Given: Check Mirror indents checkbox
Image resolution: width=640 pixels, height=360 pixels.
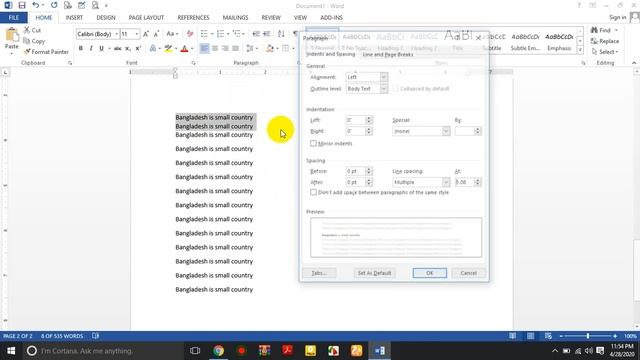Looking at the screenshot, I should 313,143.
